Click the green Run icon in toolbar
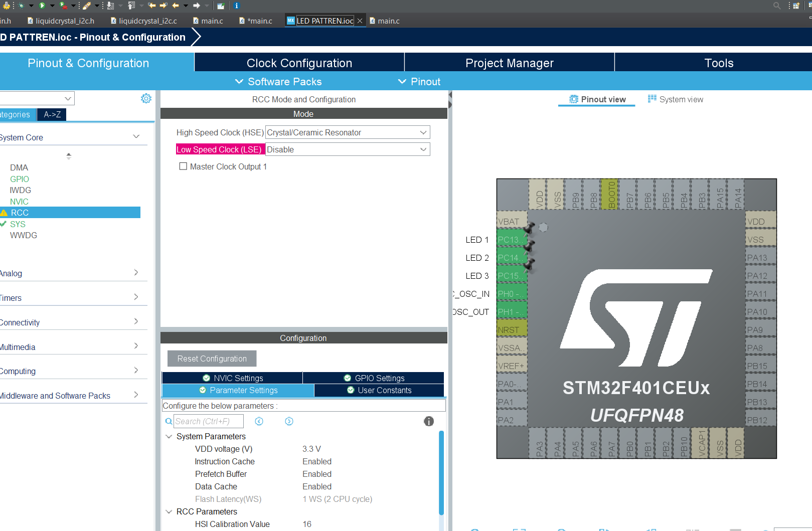 pyautogui.click(x=42, y=6)
